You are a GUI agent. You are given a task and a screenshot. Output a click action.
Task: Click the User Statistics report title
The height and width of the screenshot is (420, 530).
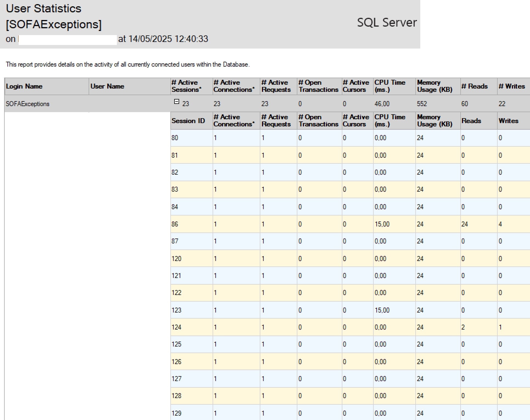44,8
